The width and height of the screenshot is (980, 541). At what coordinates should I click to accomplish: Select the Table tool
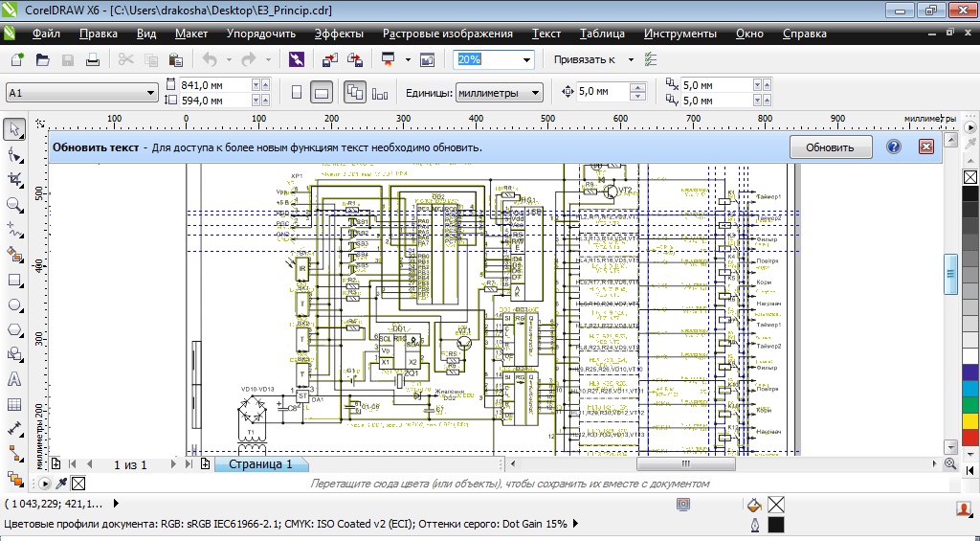(14, 405)
